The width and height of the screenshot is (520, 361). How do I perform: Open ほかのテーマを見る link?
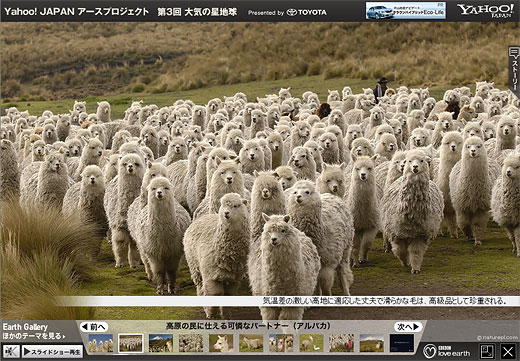[34, 336]
